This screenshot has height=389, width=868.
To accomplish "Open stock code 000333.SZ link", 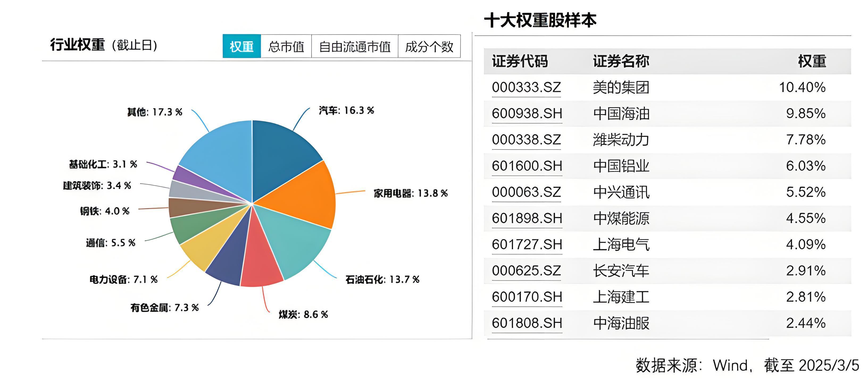I will coord(526,88).
